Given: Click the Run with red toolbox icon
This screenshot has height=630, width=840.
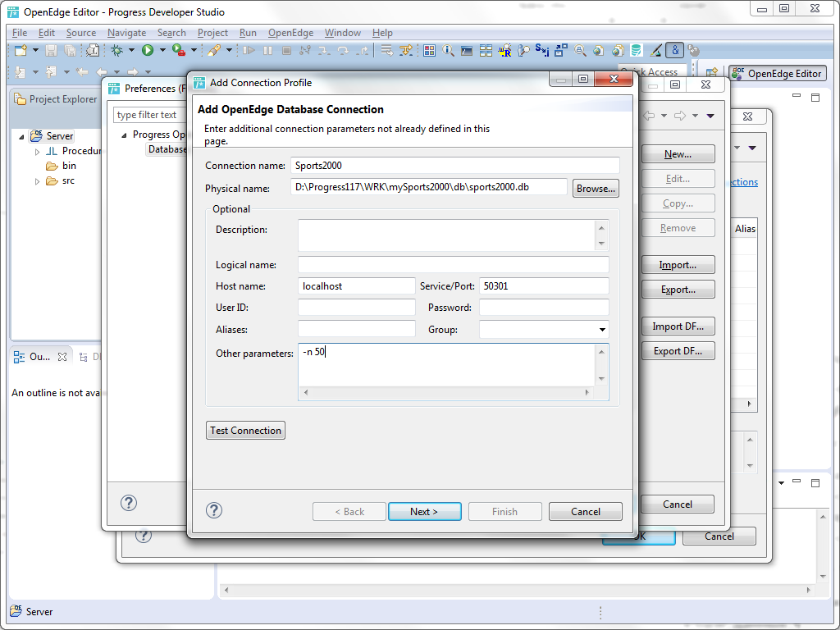Looking at the screenshot, I should (x=178, y=50).
